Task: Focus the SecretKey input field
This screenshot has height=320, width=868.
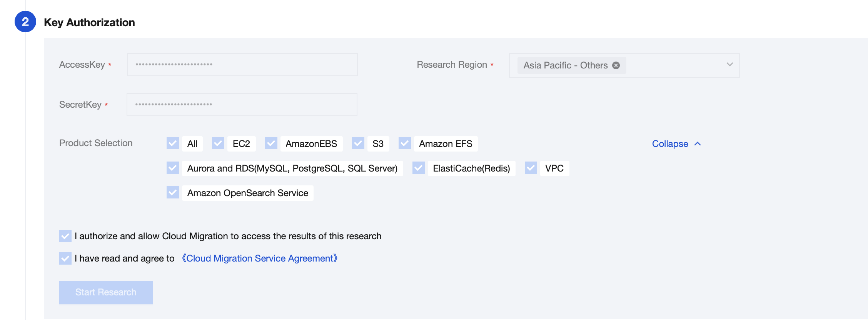Action: 242,105
